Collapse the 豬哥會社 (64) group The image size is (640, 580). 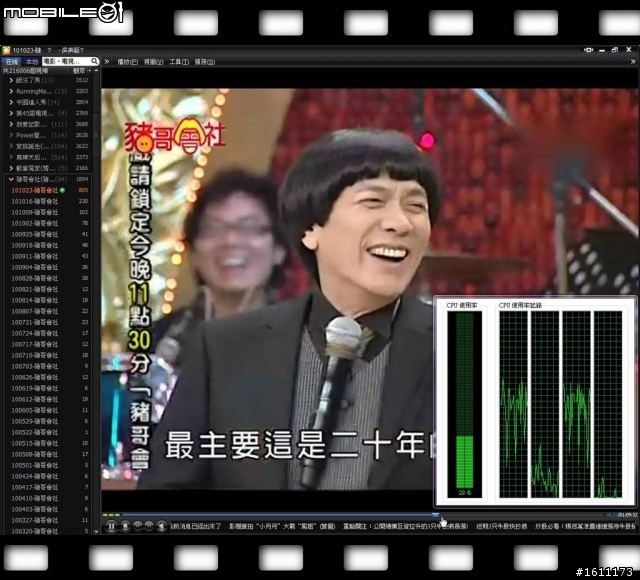point(11,179)
